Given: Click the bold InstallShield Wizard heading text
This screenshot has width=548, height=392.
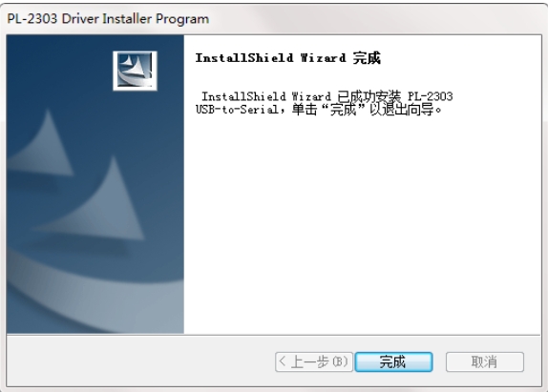Looking at the screenshot, I should 270,58.
